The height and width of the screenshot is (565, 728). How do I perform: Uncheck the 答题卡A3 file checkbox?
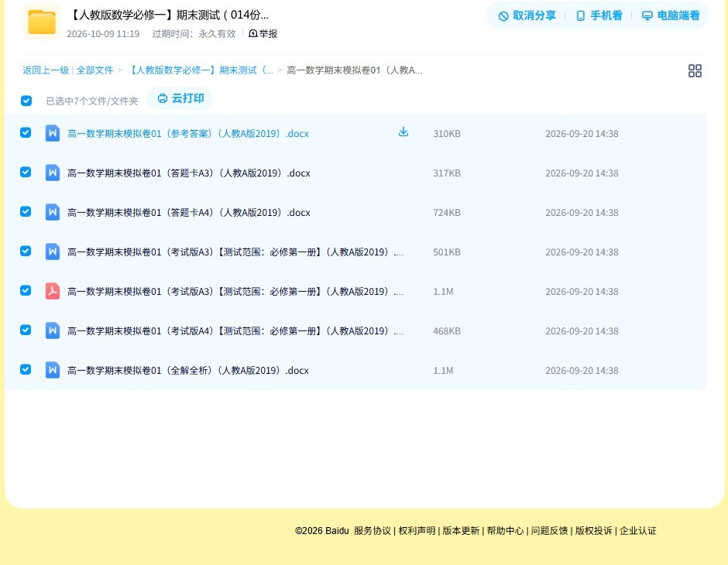click(x=26, y=172)
